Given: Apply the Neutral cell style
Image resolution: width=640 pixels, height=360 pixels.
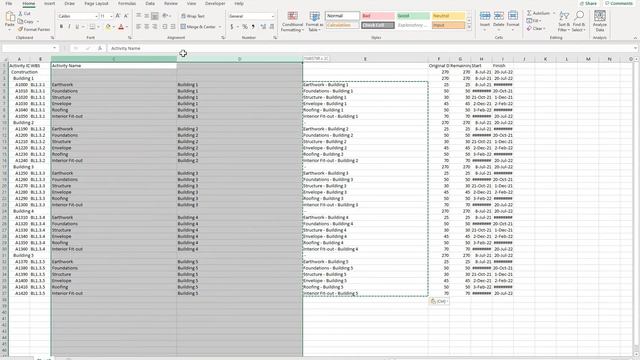Looking at the screenshot, I should tap(448, 16).
